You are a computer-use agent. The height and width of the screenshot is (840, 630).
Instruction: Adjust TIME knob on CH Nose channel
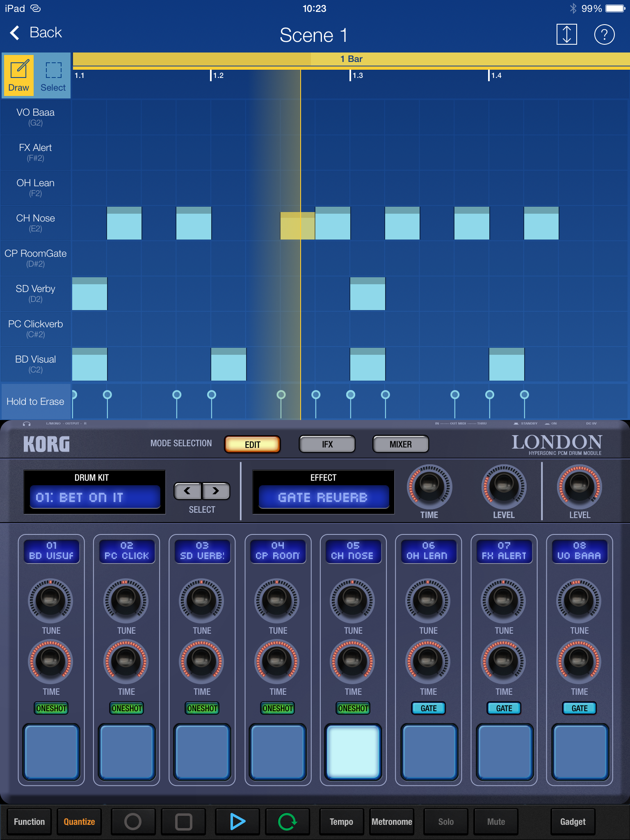[x=352, y=662]
